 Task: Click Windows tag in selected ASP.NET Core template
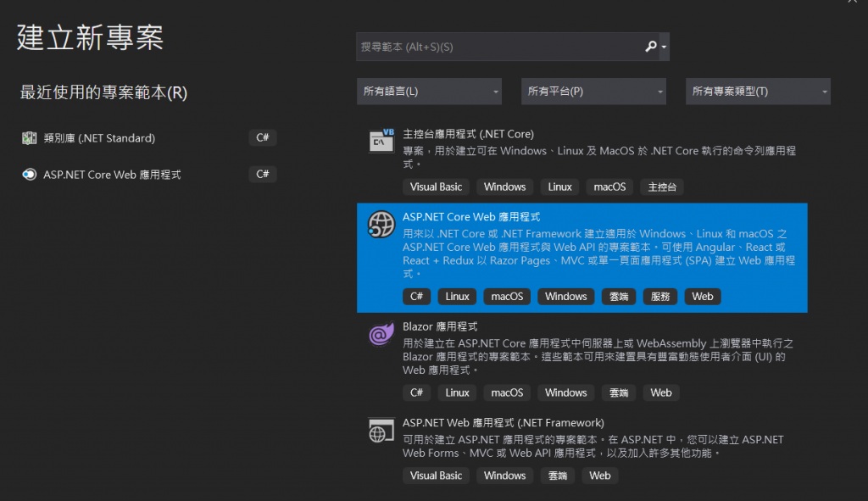pyautogui.click(x=565, y=297)
